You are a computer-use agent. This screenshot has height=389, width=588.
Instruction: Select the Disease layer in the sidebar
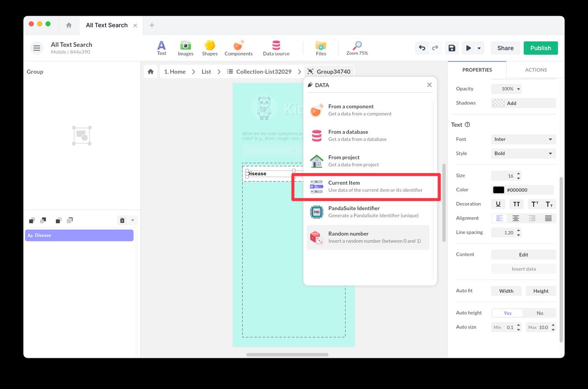[79, 235]
